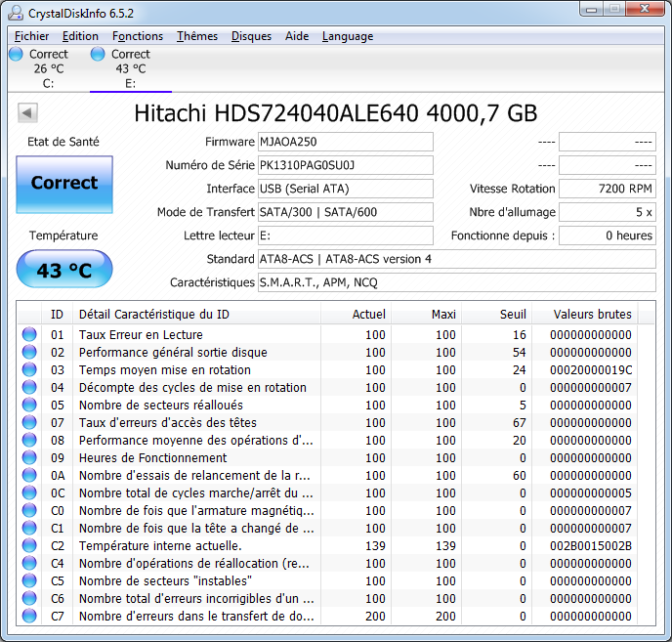
Task: Click the Nbre d'allumage value 5 x
Action: (608, 212)
